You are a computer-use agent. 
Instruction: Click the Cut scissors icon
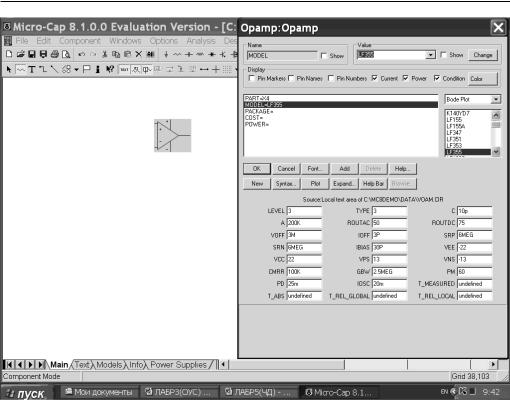point(104,54)
